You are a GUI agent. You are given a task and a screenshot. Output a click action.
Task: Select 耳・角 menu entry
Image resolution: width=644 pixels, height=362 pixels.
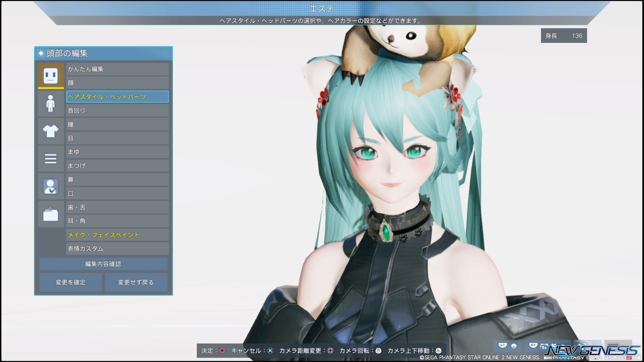coord(117,221)
